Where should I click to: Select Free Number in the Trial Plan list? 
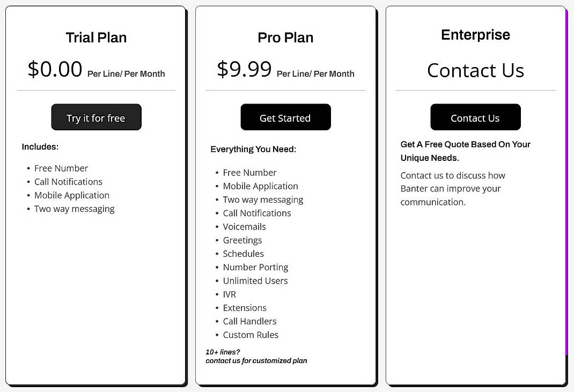[x=61, y=168]
